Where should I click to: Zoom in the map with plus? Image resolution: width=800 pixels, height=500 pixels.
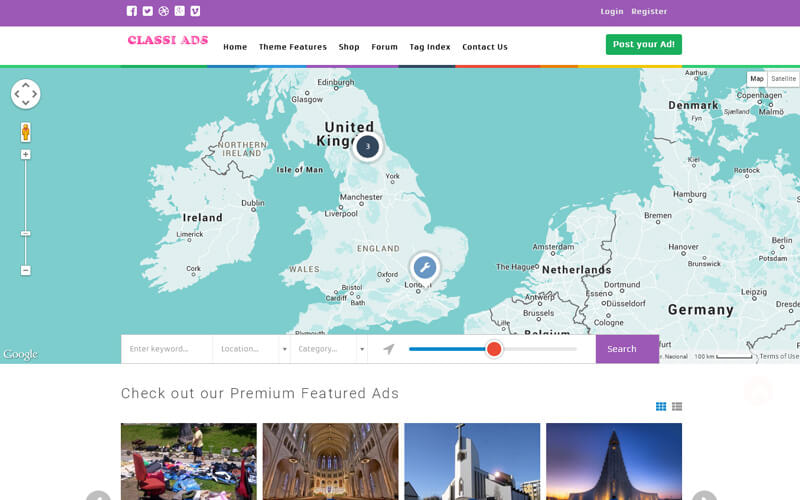26,155
